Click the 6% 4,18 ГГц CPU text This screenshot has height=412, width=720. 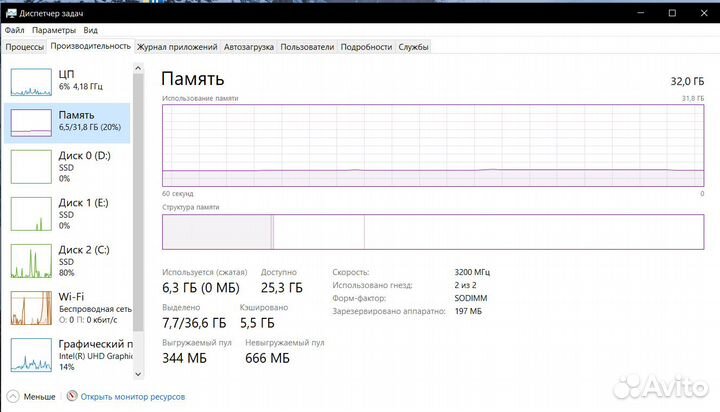click(x=81, y=86)
